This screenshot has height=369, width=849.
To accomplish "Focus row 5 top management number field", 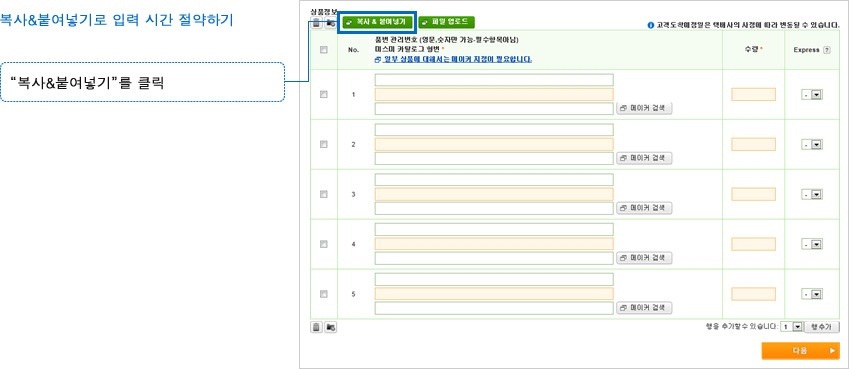I will [494, 280].
